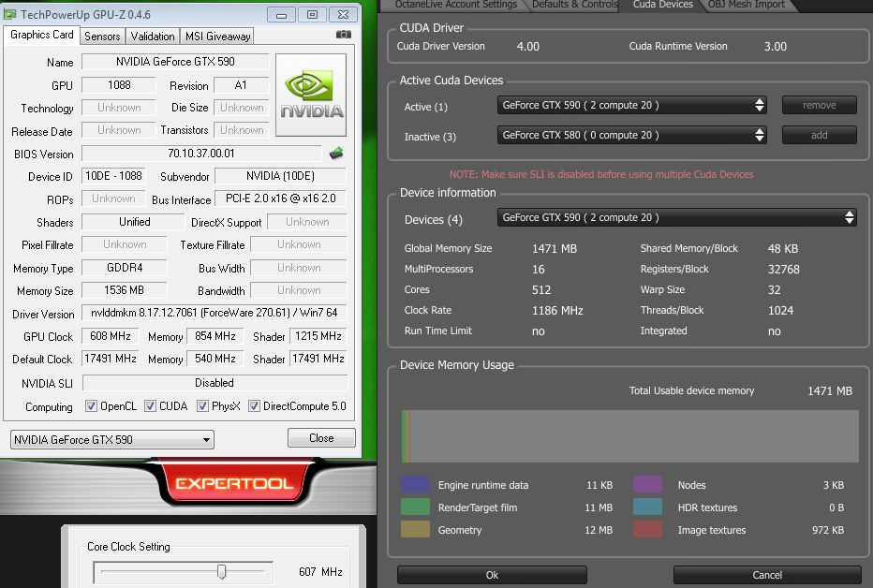Image resolution: width=873 pixels, height=588 pixels.
Task: Click the Geometry color swatch
Action: [x=415, y=529]
